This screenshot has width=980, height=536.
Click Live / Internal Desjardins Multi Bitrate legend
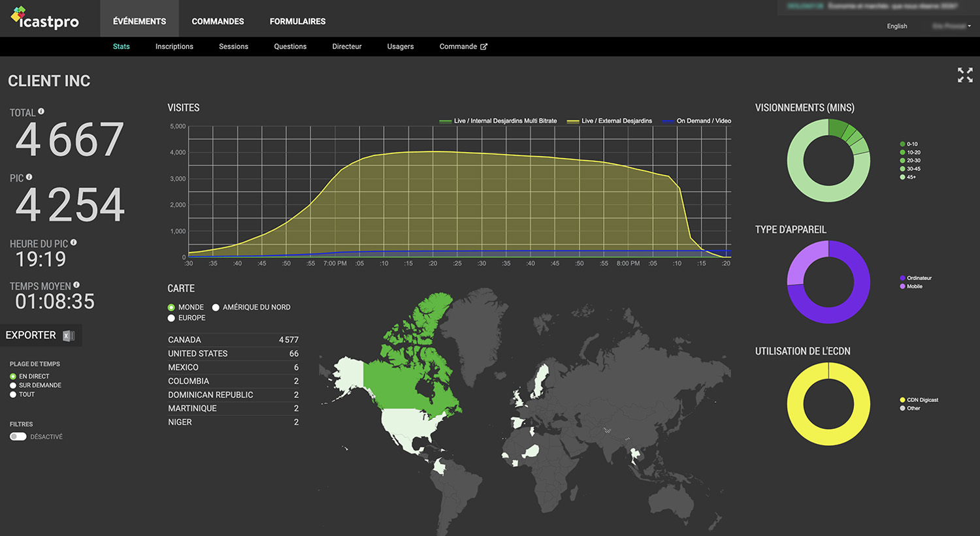(498, 121)
